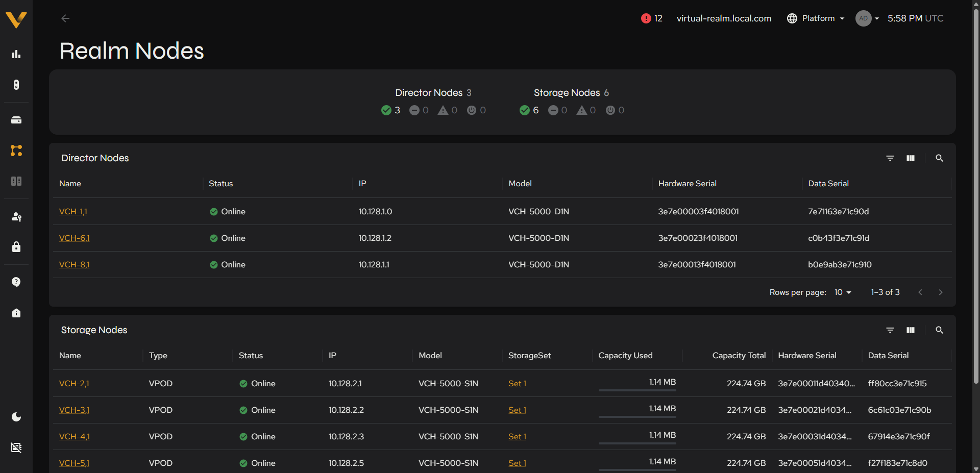This screenshot has width=980, height=473.
Task: Open the red alerts indicator showing 12
Action: click(652, 18)
